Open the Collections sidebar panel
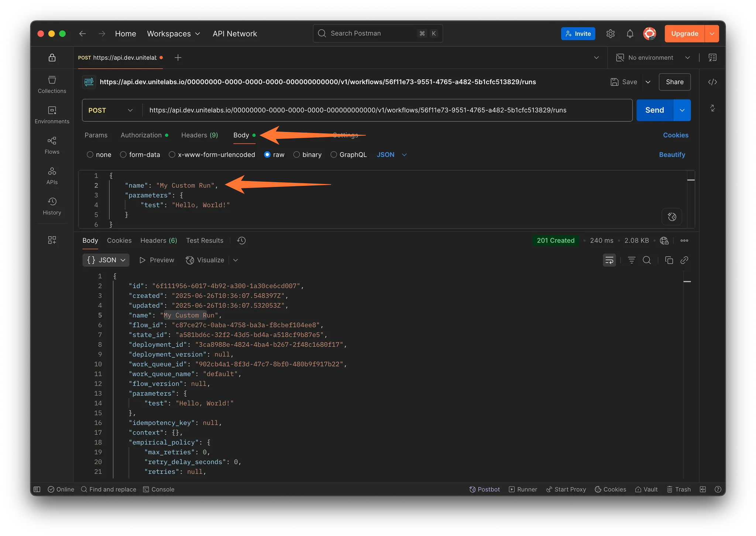 tap(52, 85)
